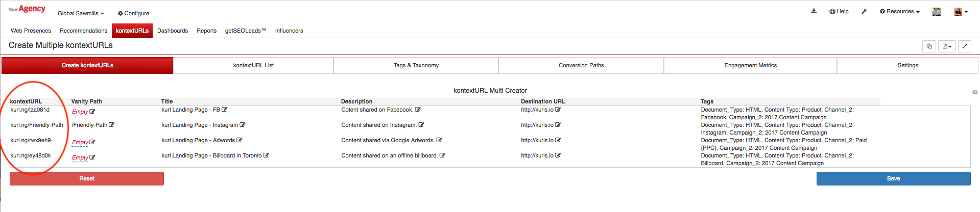Click the Empty vanity path in first row

pyautogui.click(x=80, y=112)
